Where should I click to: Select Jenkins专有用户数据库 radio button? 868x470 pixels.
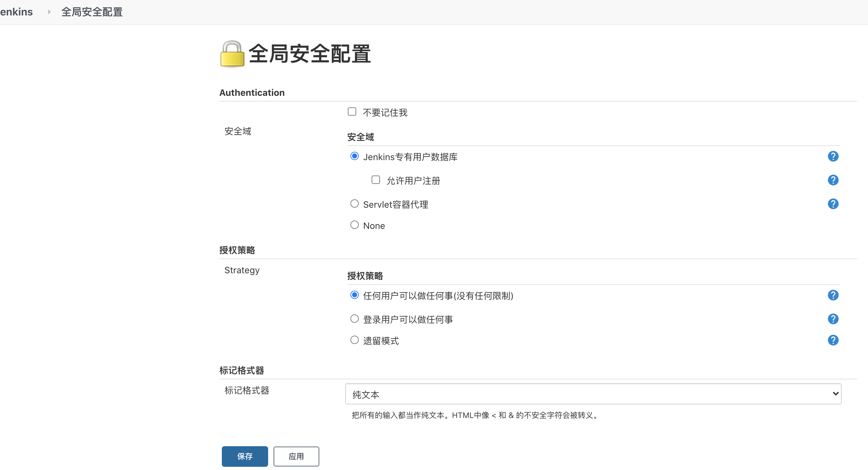354,156
